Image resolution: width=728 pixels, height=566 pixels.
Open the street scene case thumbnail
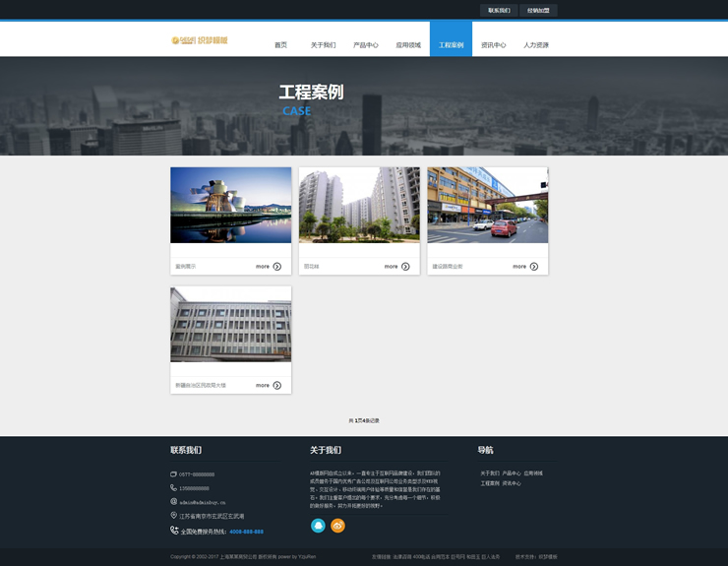coord(487,205)
